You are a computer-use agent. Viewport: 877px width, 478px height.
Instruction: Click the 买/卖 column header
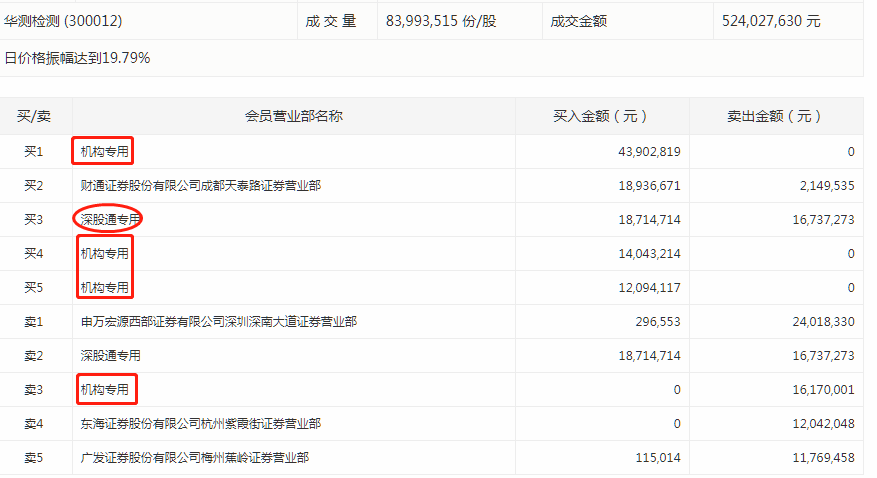(x=34, y=116)
